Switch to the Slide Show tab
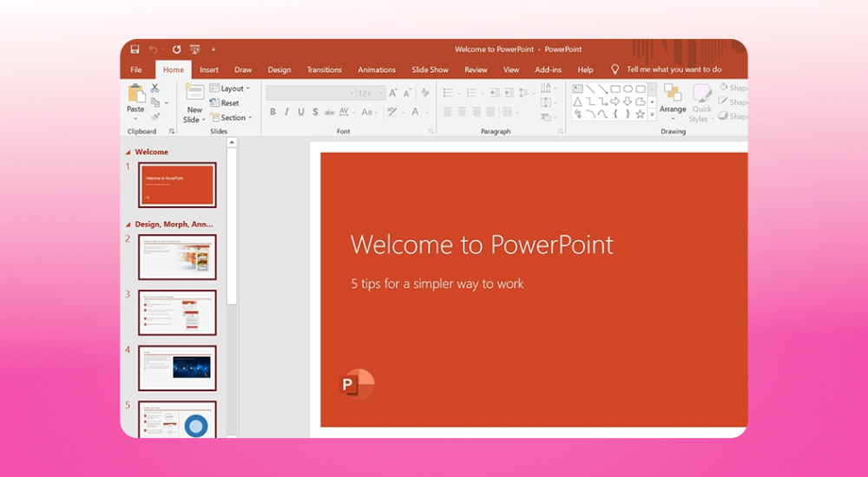Viewport: 868px width, 477px height. point(431,69)
